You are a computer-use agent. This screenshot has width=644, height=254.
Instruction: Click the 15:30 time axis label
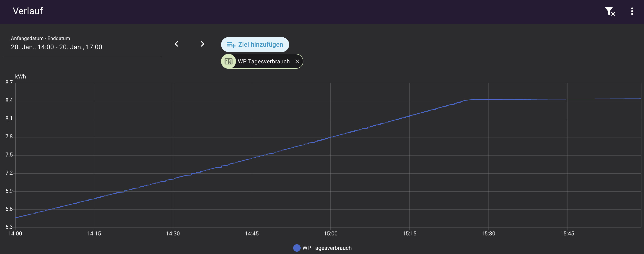coord(488,234)
